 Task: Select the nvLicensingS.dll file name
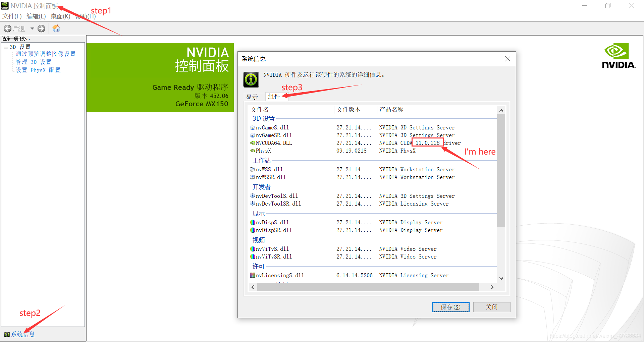pyautogui.click(x=280, y=276)
